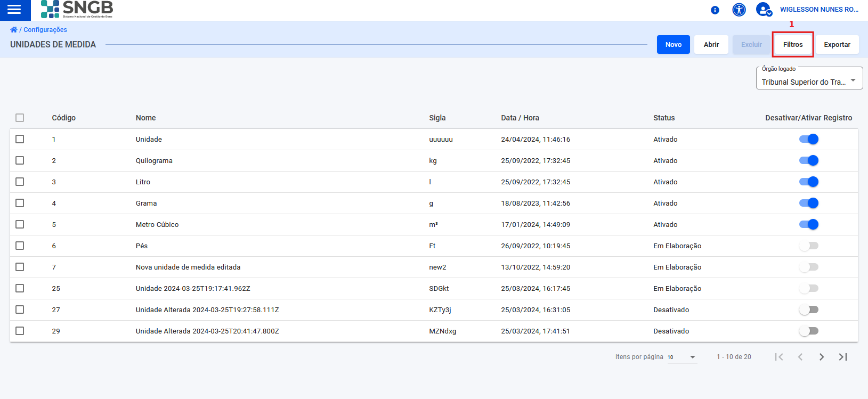Deactivate the Unidade uuuuuu record toggle

809,139
